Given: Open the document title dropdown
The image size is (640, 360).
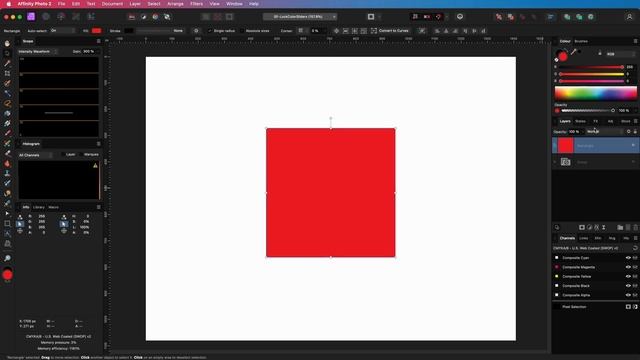Looking at the screenshot, I should (300, 17).
